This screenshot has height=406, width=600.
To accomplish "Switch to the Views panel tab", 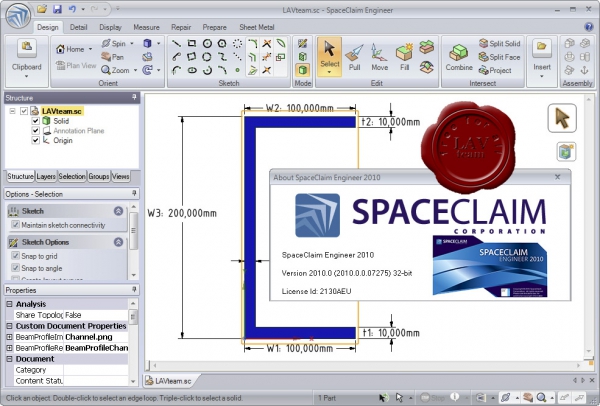I will pyautogui.click(x=121, y=176).
